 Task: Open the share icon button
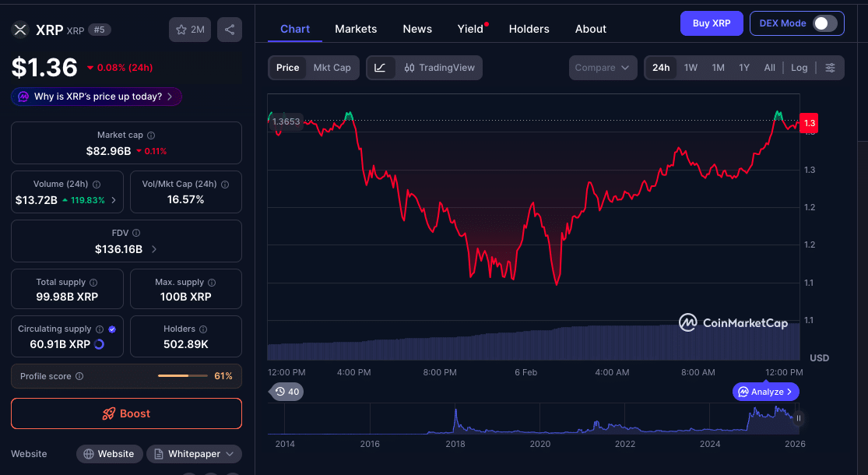coord(230,30)
